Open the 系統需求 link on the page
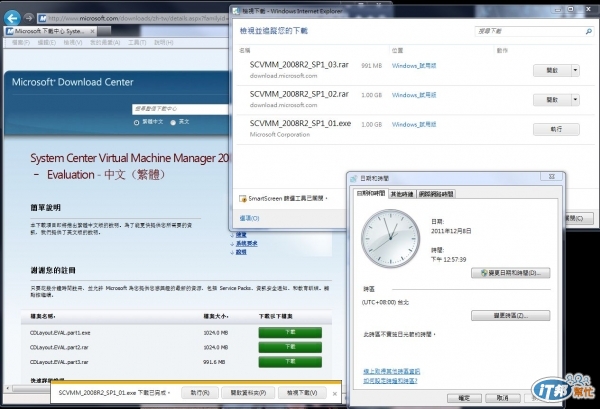This screenshot has width=600, height=409. [246, 243]
